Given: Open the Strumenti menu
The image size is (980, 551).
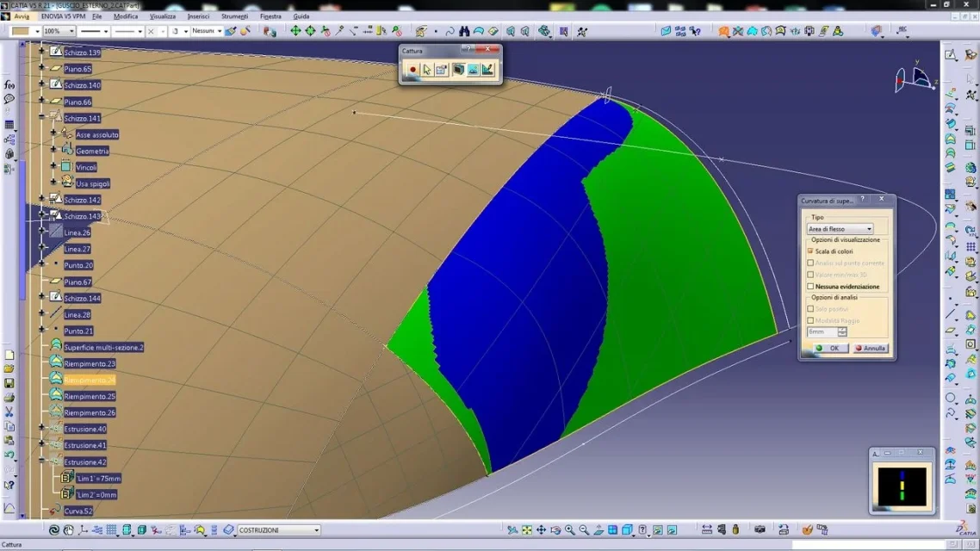Looking at the screenshot, I should [235, 16].
